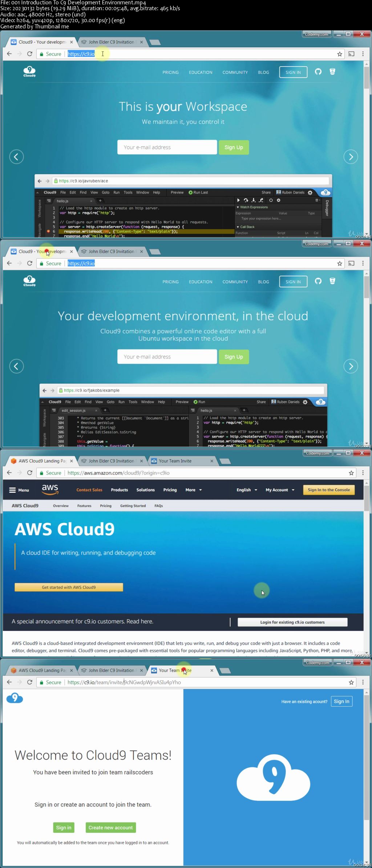Click SIGN IN on the 'Your development environment' page
This screenshot has width=372, height=868.
click(x=293, y=281)
